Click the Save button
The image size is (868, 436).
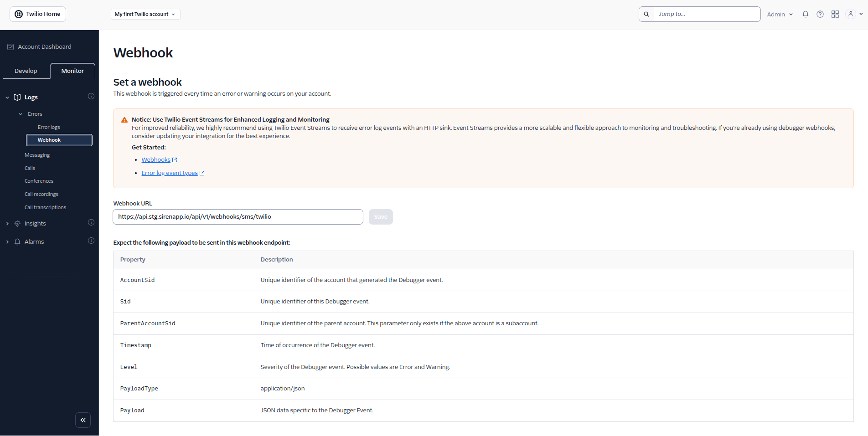tap(380, 216)
